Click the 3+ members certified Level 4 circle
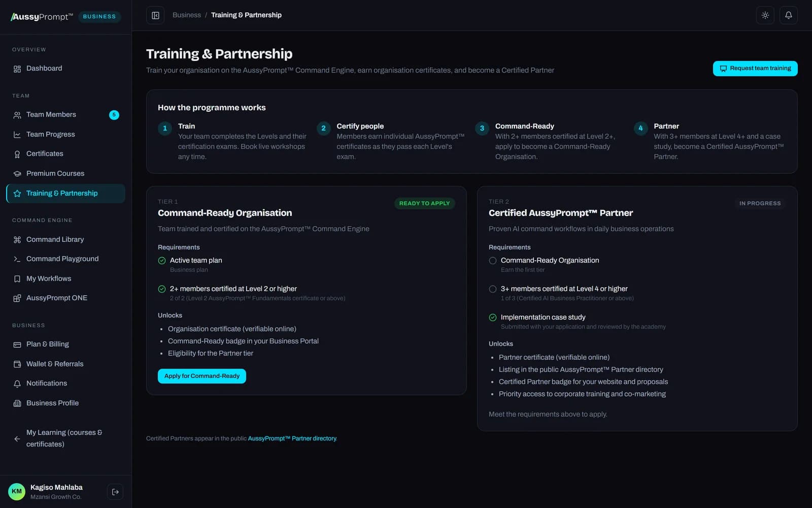This screenshot has height=508, width=812. 493,289
